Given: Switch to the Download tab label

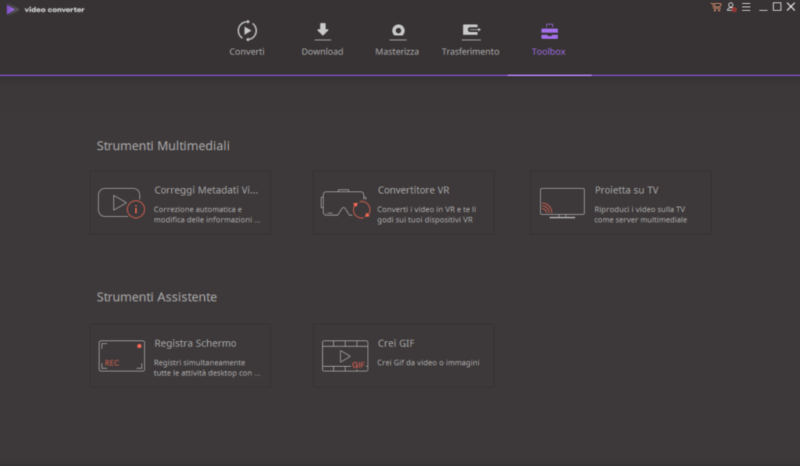Looking at the screenshot, I should coord(322,52).
